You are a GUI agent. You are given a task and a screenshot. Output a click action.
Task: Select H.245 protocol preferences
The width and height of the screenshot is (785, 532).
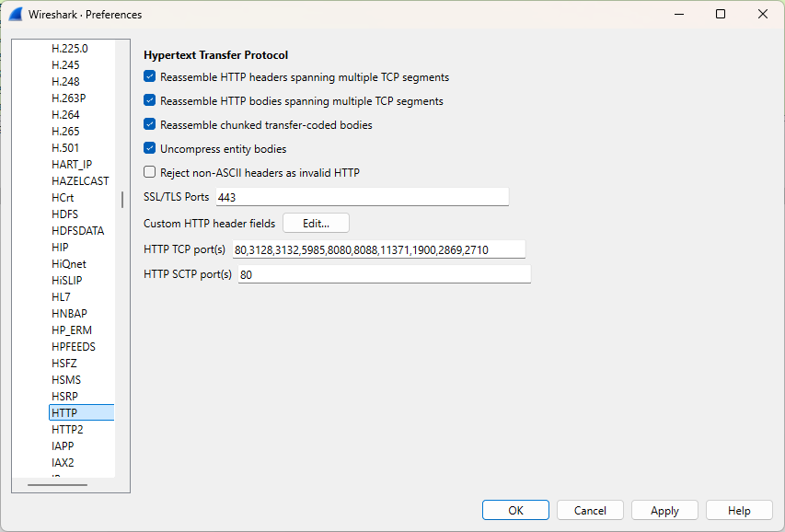click(x=65, y=65)
